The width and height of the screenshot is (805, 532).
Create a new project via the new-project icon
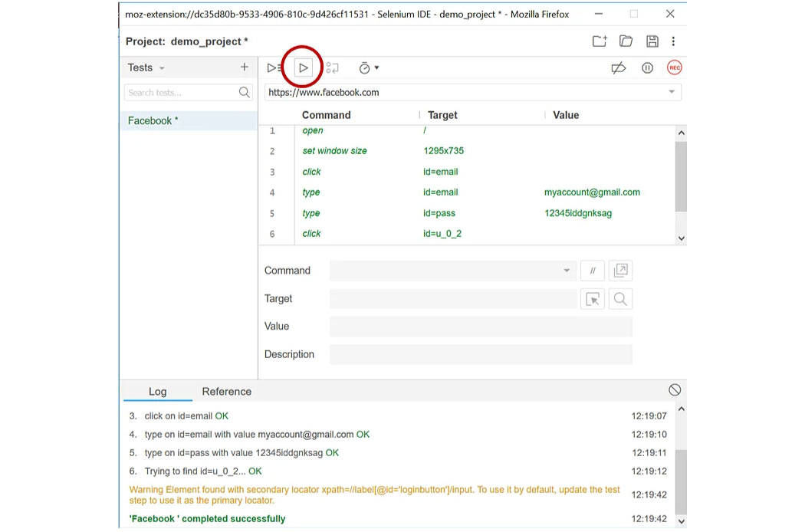click(599, 41)
